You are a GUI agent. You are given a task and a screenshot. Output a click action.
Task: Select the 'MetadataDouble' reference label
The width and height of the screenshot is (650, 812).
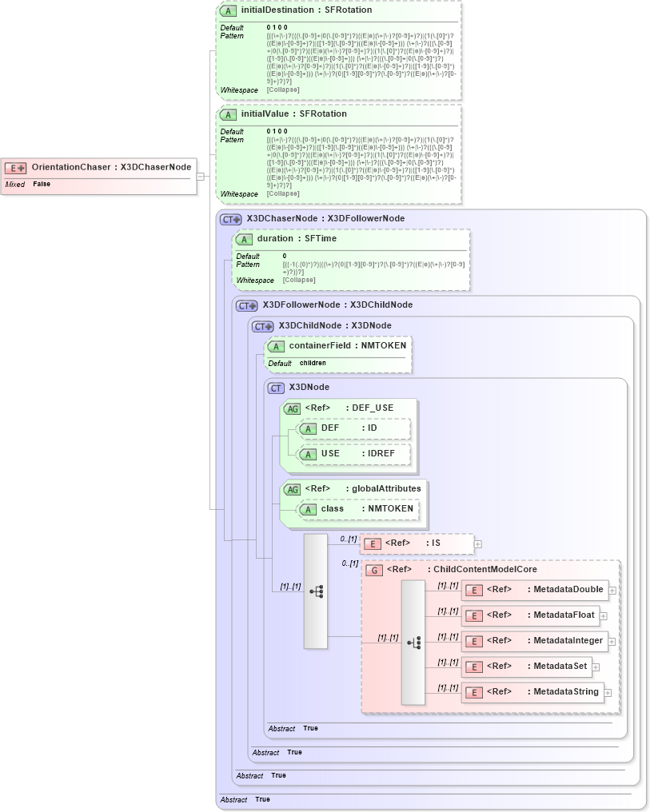click(x=568, y=589)
